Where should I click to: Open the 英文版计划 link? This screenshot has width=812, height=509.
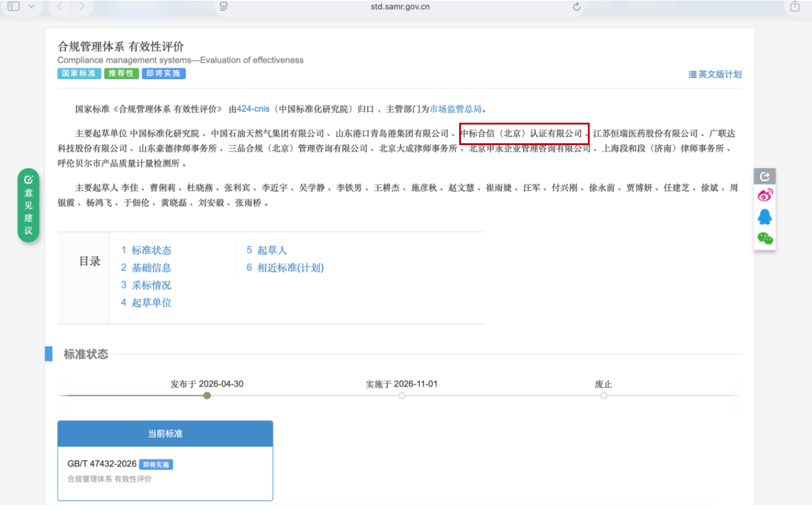pos(715,74)
